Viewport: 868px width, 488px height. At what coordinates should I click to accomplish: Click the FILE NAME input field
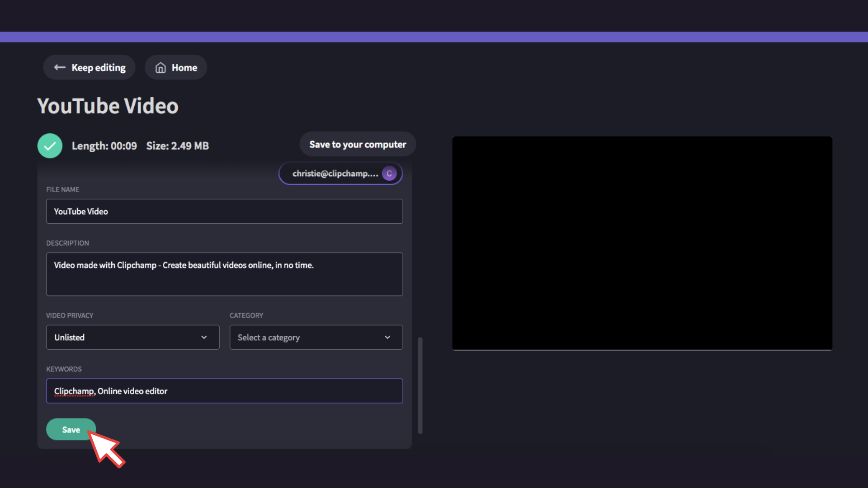(225, 211)
